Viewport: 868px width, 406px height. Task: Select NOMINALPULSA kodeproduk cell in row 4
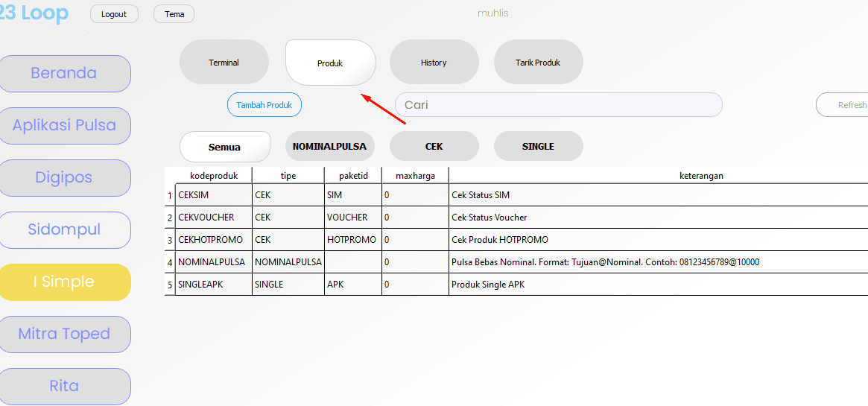[214, 261]
